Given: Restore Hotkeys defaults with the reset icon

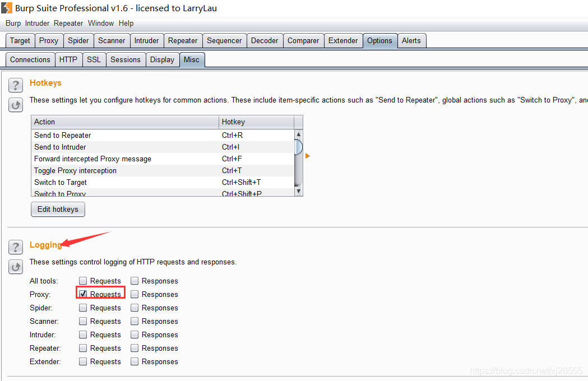Looking at the screenshot, I should [16, 105].
